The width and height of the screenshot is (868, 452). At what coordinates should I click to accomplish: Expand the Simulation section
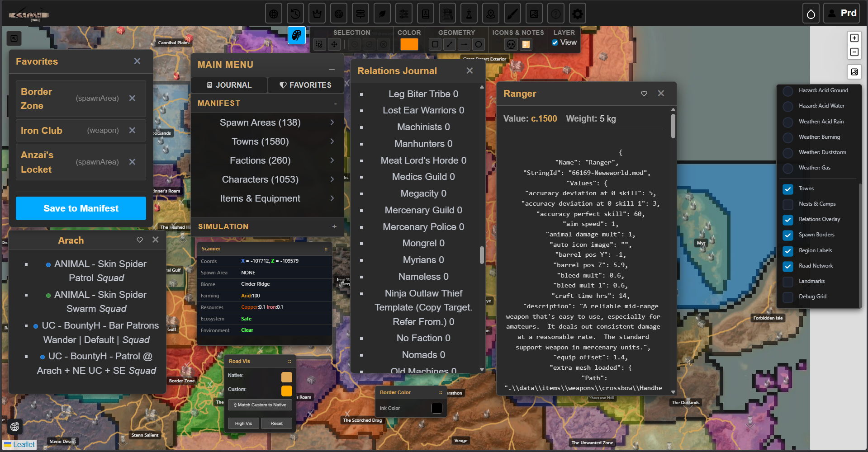click(334, 226)
